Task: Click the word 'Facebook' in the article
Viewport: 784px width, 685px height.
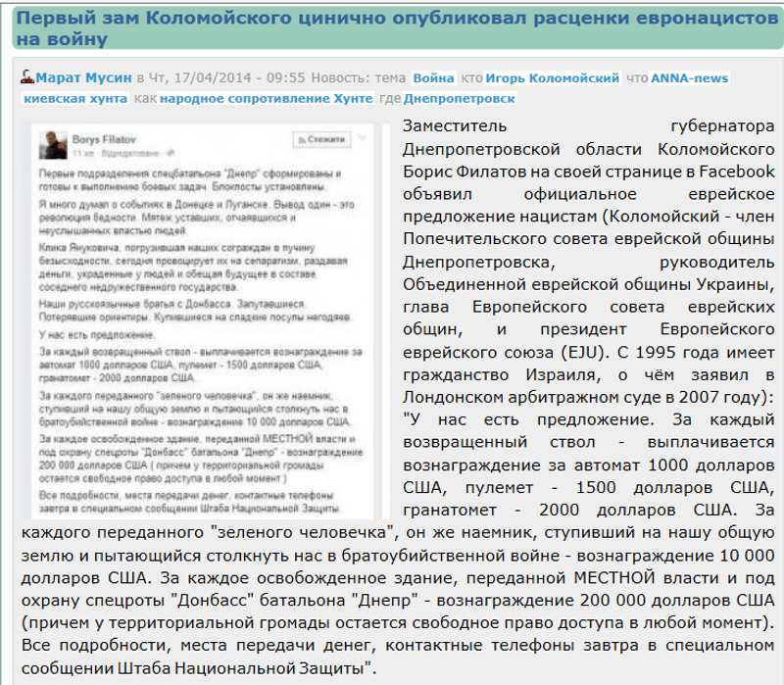Action: tap(737, 171)
